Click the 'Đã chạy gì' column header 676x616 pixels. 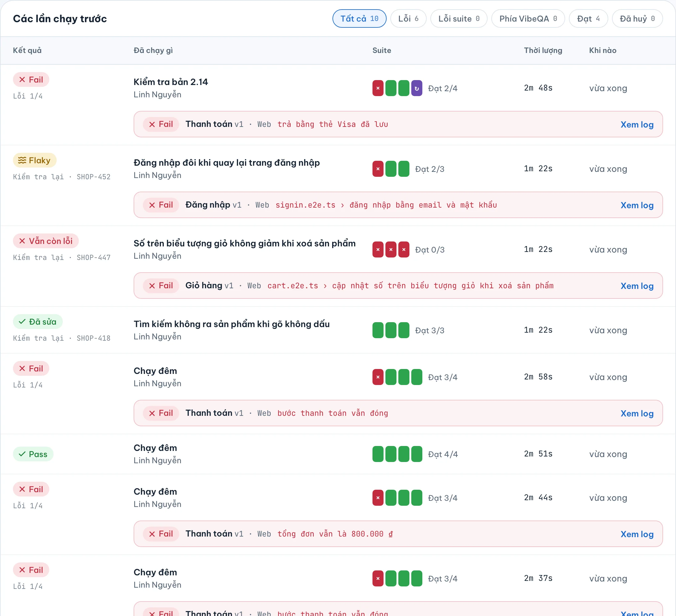(153, 50)
